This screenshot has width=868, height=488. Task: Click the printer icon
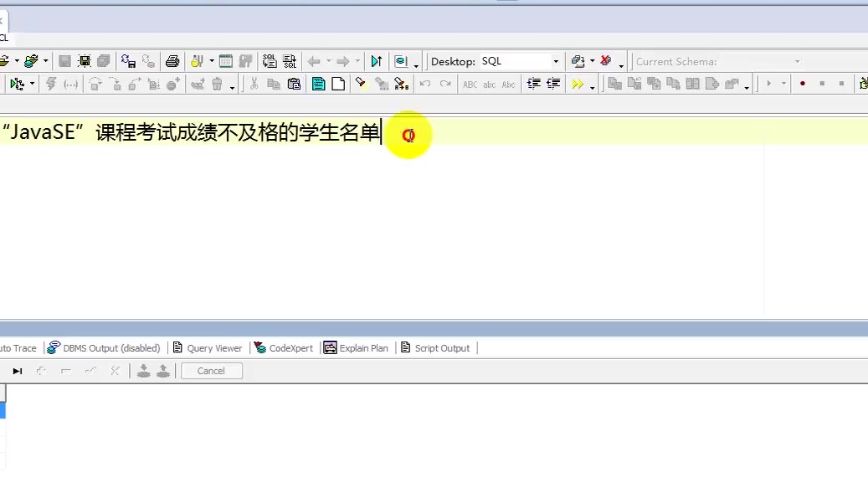click(x=172, y=61)
